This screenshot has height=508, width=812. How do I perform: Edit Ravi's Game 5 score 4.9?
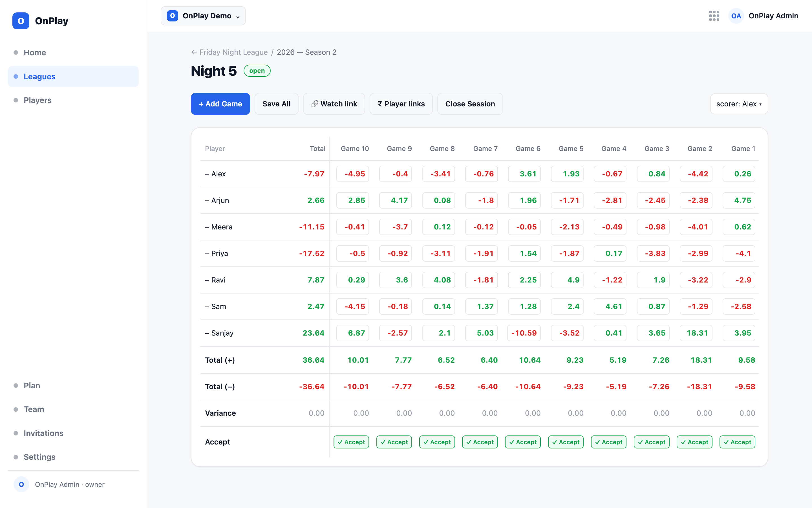click(x=567, y=280)
